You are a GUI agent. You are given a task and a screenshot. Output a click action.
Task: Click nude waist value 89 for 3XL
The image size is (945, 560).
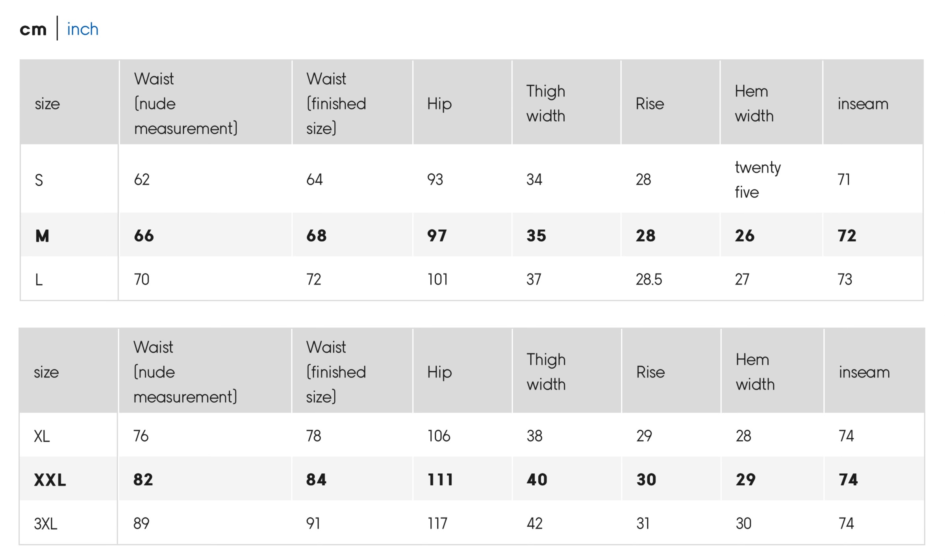coord(141,523)
